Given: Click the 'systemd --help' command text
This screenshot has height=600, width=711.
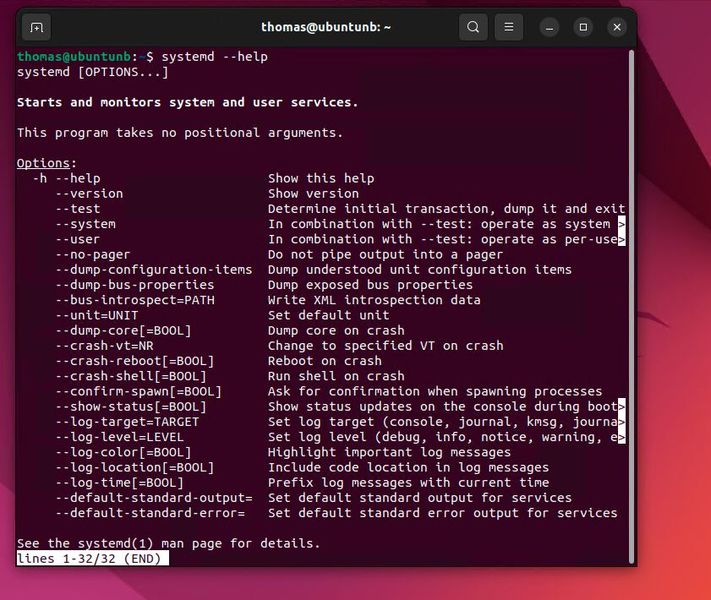Looking at the screenshot, I should pyautogui.click(x=214, y=57).
